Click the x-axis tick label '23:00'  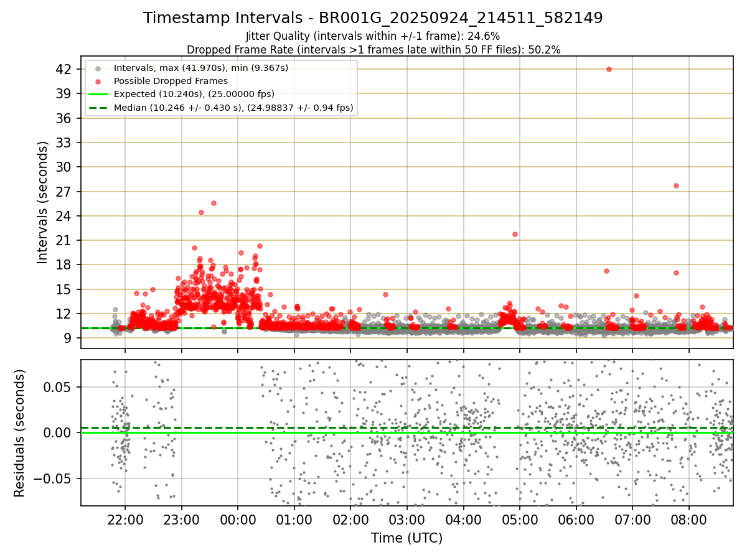pos(181,520)
